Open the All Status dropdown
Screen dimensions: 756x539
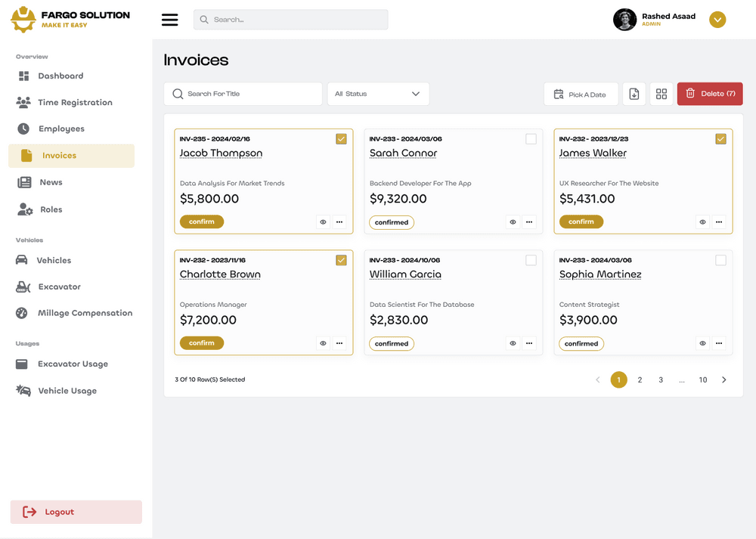[378, 94]
